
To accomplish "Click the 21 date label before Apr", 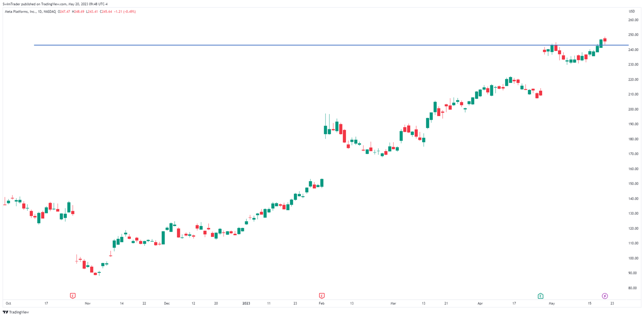I will click(x=446, y=303).
